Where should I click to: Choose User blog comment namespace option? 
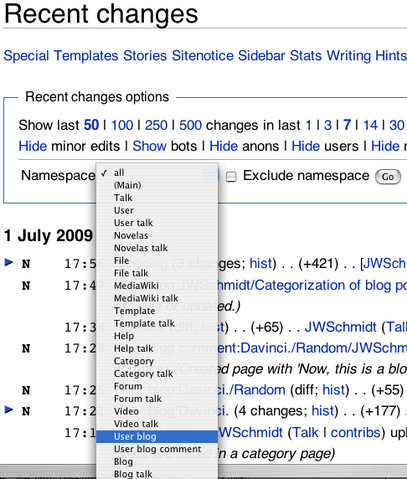point(157,449)
